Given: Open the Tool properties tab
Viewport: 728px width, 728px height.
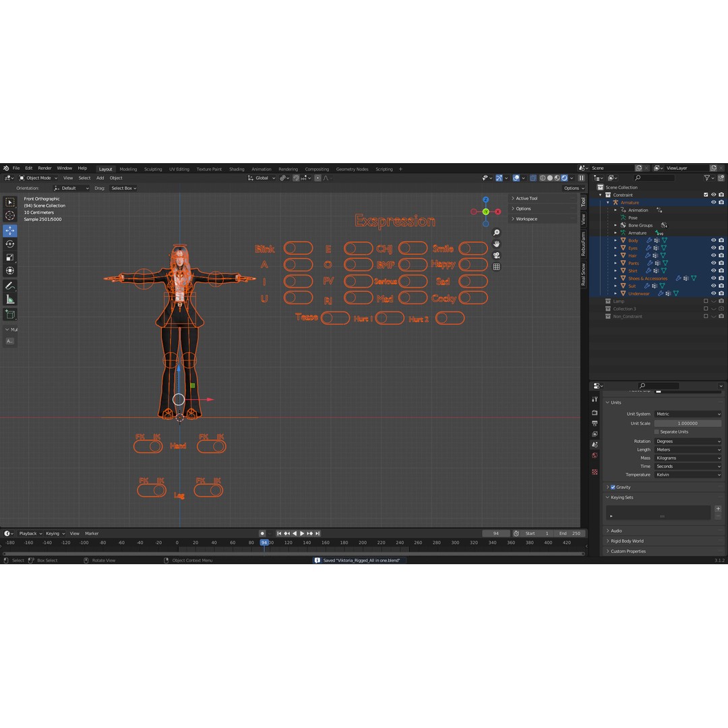Looking at the screenshot, I should [x=595, y=399].
